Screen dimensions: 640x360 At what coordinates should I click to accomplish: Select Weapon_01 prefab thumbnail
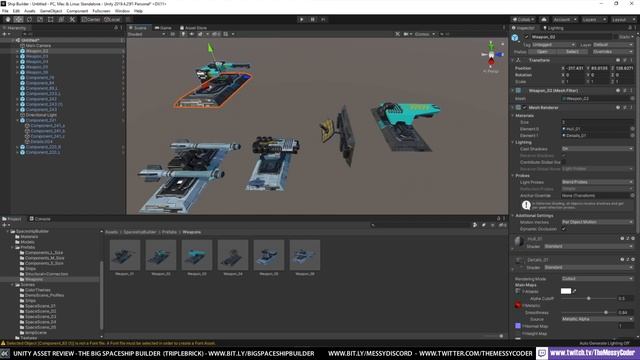tap(124, 256)
